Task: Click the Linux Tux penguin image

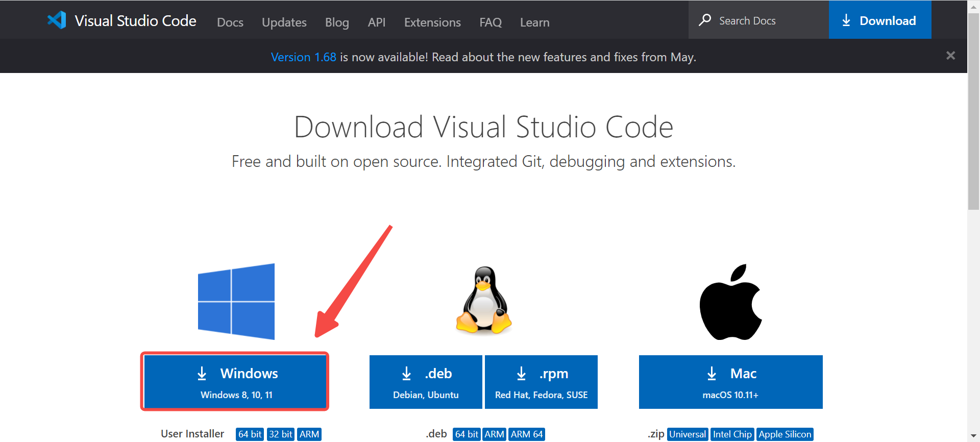Action: point(484,300)
